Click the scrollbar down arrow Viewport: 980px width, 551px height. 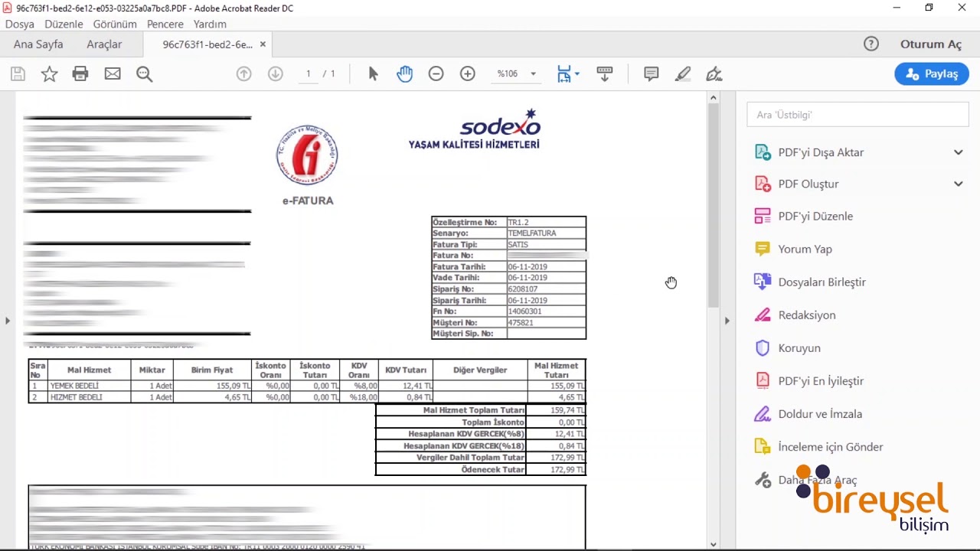point(714,544)
